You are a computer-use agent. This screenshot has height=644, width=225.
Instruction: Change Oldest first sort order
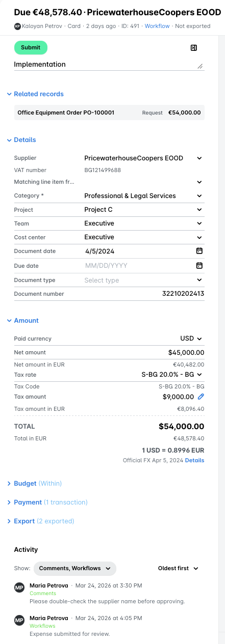click(x=178, y=568)
